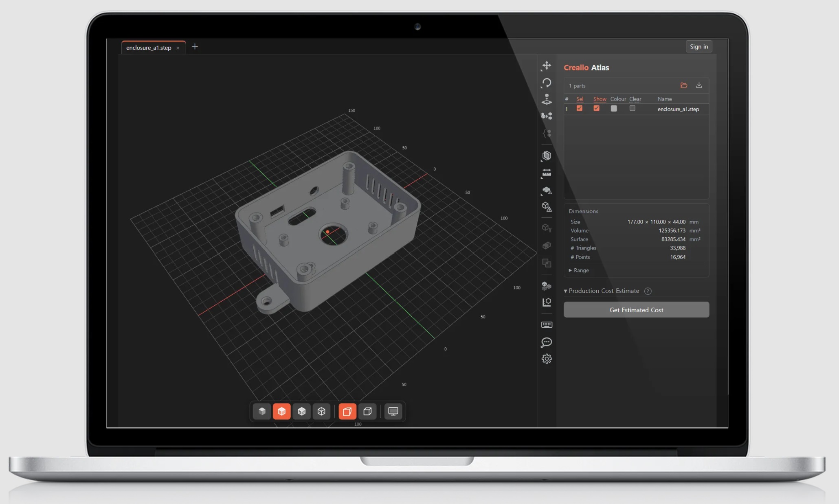Open the hexagon chart analysis tool
This screenshot has height=504, width=839.
point(547,302)
